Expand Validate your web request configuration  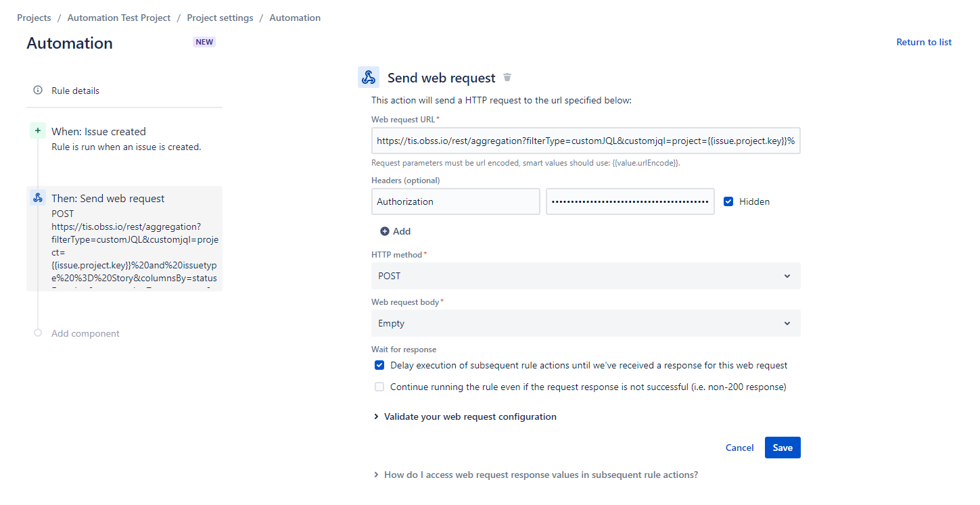coord(469,417)
